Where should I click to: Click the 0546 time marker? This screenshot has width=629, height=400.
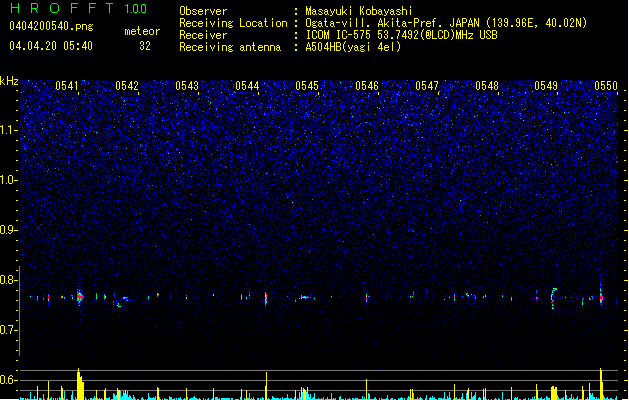pyautogui.click(x=367, y=86)
